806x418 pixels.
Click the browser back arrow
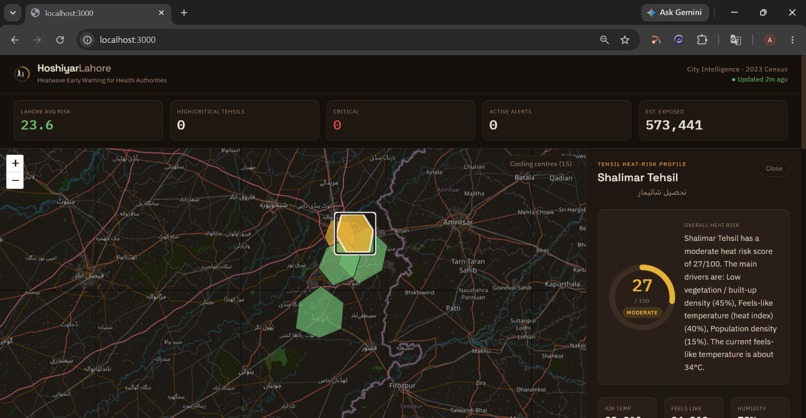coord(15,40)
